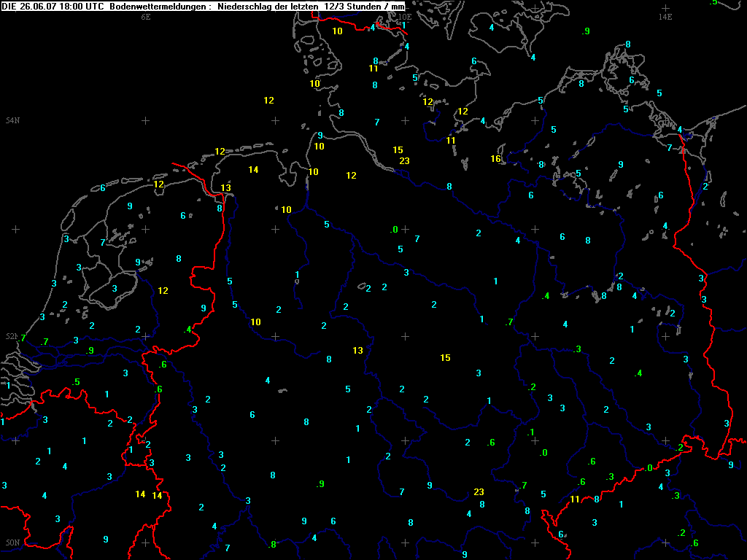This screenshot has width=747, height=560.
Task: Select the green .0 beside cyan 7
Action: pos(393,230)
